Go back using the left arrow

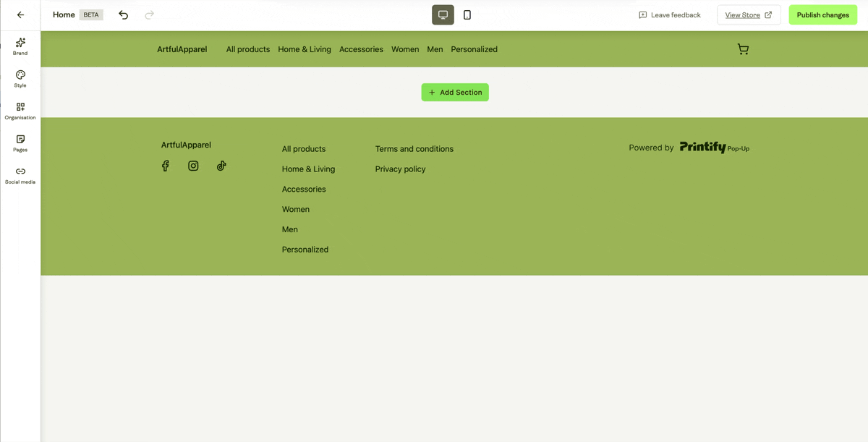click(x=20, y=14)
